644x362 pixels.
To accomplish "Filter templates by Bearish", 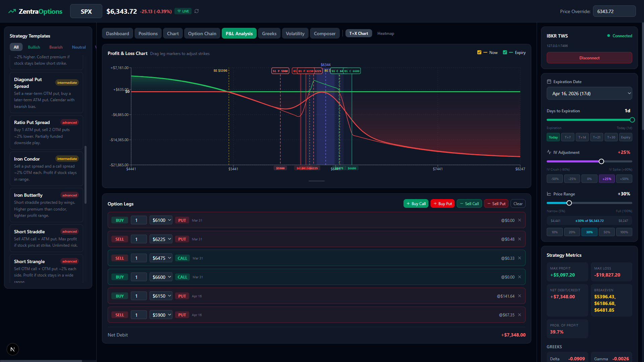I will 56,47.
